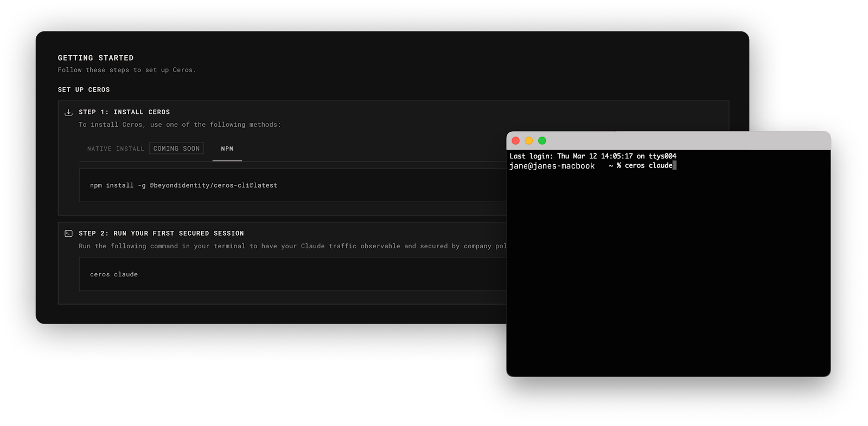Click the Set Up Ceros section heading
This screenshot has width=868, height=426.
[x=84, y=89]
